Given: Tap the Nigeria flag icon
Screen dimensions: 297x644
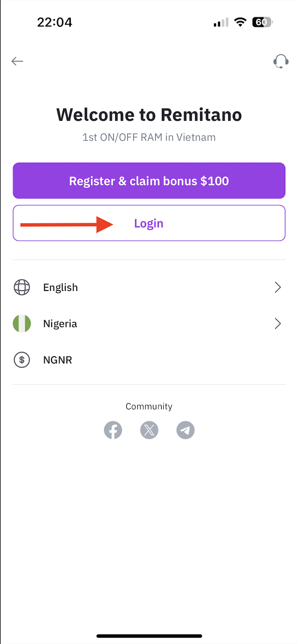Looking at the screenshot, I should click(x=22, y=324).
